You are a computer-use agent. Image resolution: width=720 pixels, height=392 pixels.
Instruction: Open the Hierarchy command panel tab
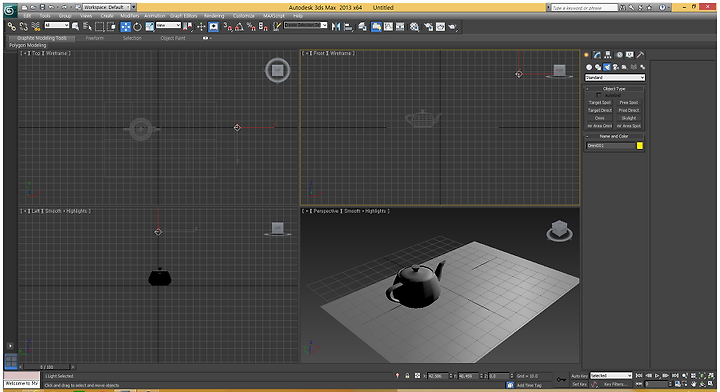[608, 55]
